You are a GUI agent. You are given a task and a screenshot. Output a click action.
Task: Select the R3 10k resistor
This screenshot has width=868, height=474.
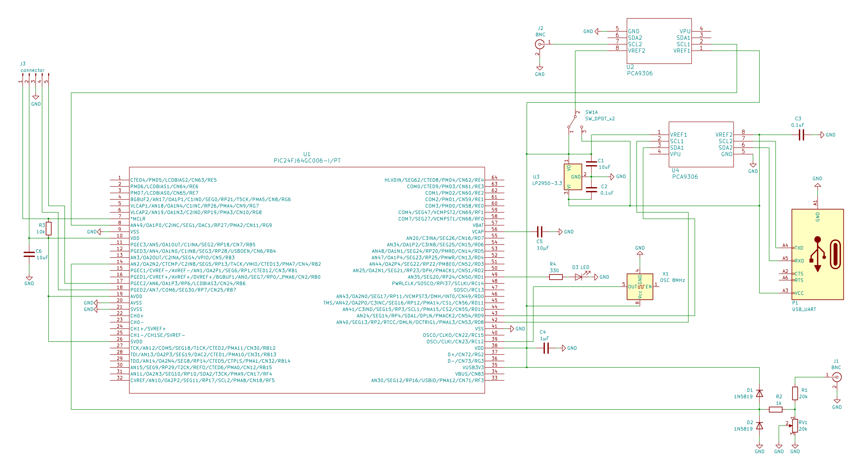pyautogui.click(x=48, y=228)
